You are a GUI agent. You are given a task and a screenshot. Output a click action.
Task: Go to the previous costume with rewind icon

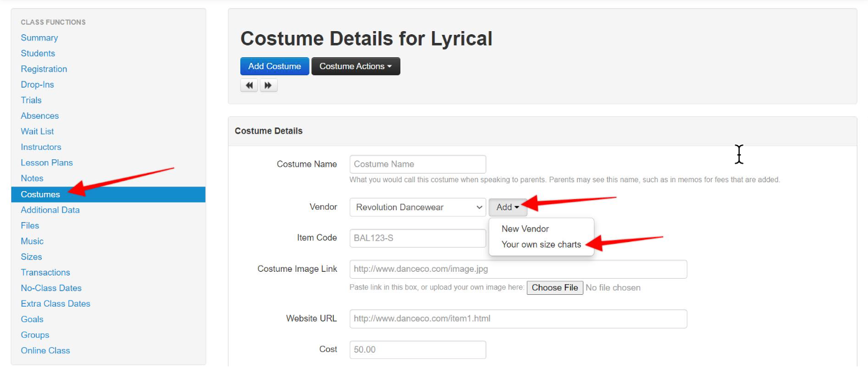pos(249,85)
